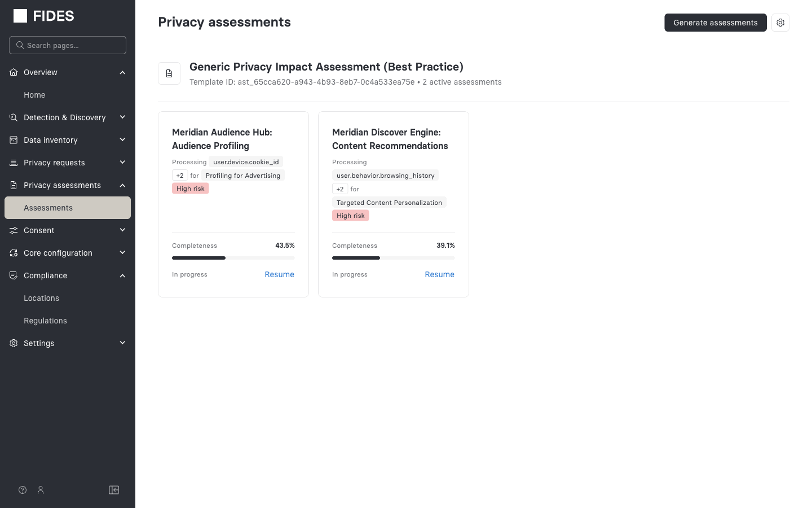812x508 pixels.
Task: Open the Assessments page from the sidebar
Action: [x=48, y=208]
